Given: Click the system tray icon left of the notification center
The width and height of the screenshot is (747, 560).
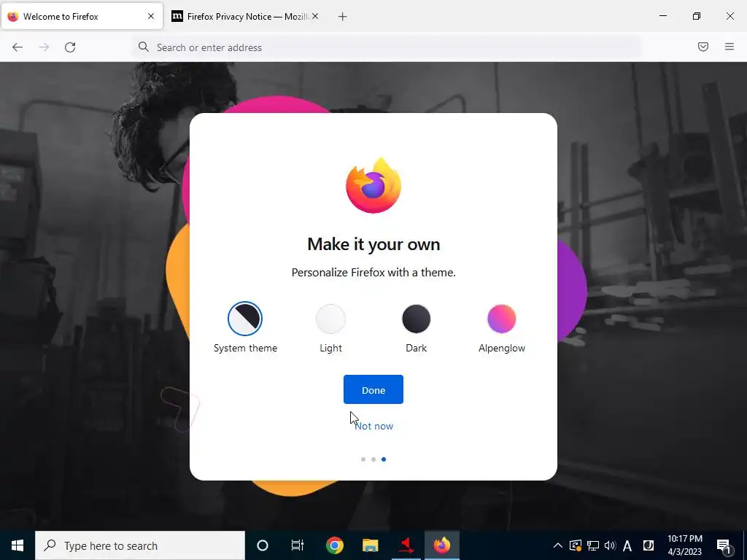Looking at the screenshot, I should click(x=649, y=545).
